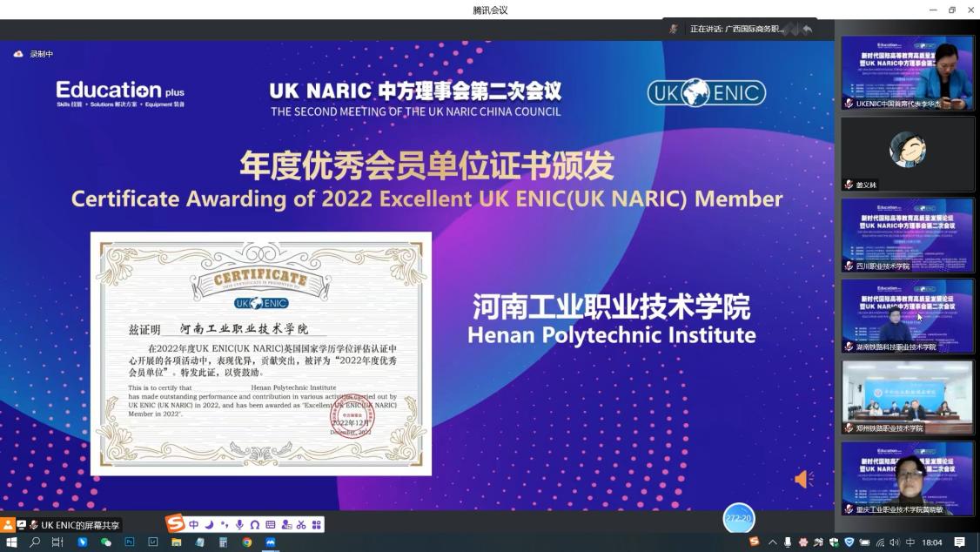The image size is (980, 552).
Task: Open the Sogou soft keyboard icon
Action: [271, 525]
